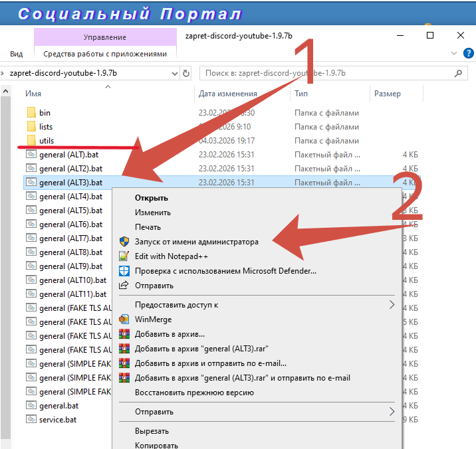Click the lists folder icon
476x449 pixels.
[31, 126]
